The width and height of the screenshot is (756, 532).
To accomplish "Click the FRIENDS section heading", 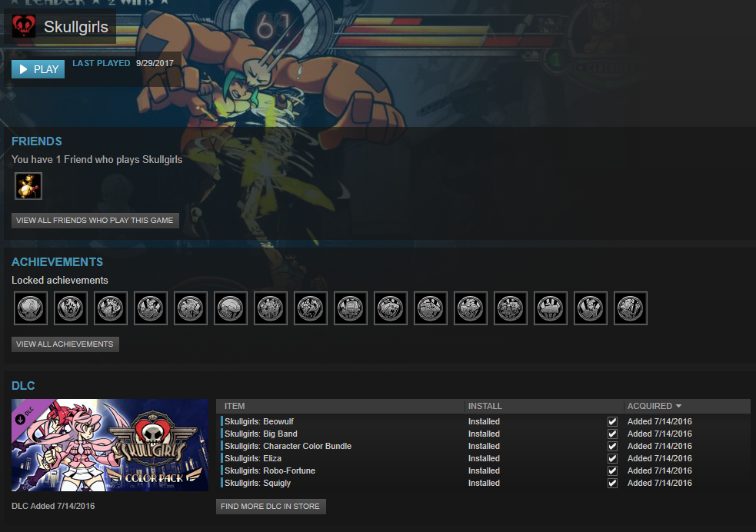I will (x=37, y=141).
